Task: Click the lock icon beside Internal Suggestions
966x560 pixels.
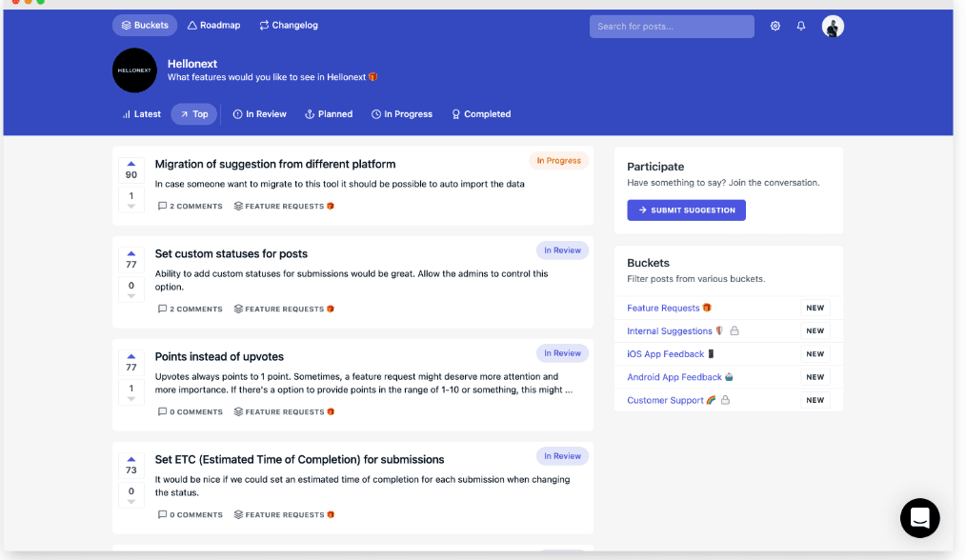Action: pyautogui.click(x=735, y=330)
